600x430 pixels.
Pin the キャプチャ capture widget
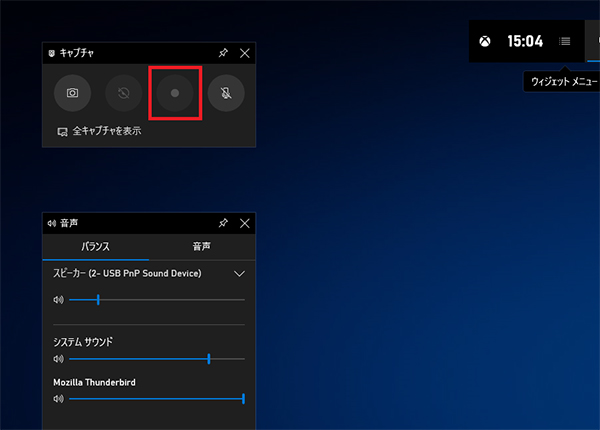[223, 53]
